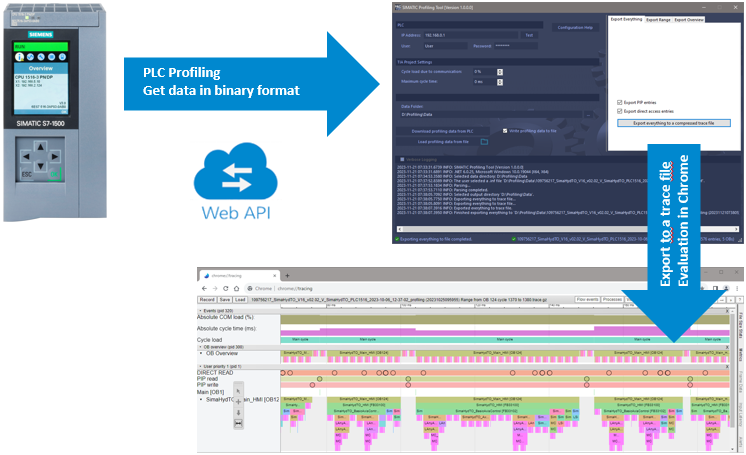Viewport: 746px width, 455px height.
Task: Select the timing tool in the tracing mode palette
Action: (x=238, y=423)
